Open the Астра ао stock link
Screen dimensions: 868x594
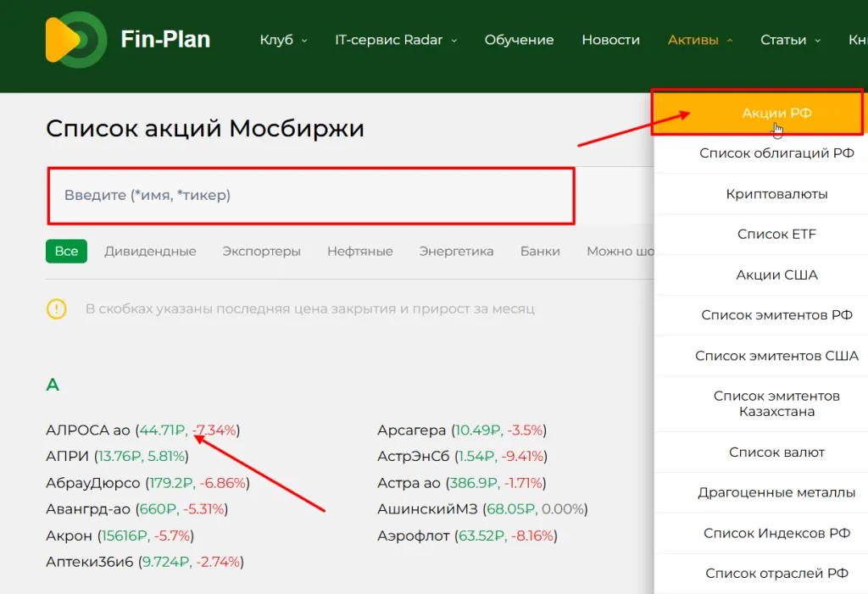[409, 483]
